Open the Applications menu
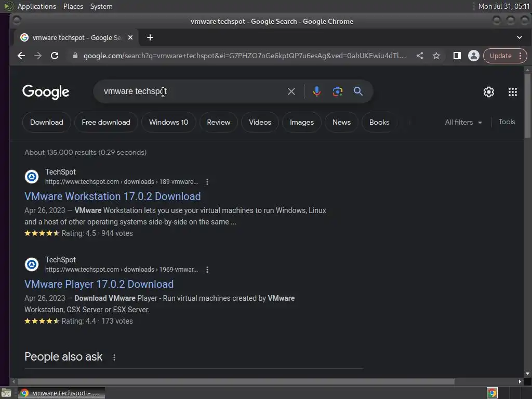The height and width of the screenshot is (399, 532). tap(37, 6)
